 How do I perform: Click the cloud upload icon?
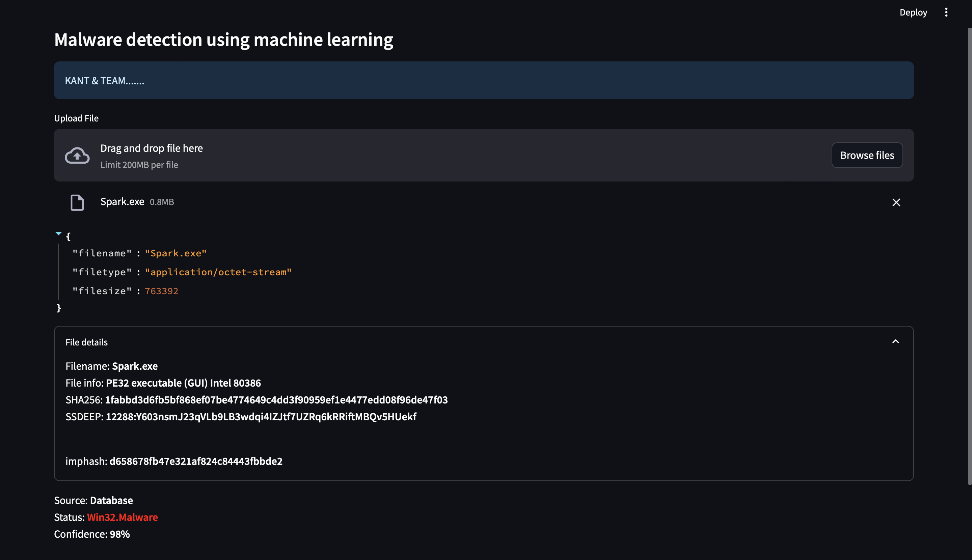pos(77,156)
